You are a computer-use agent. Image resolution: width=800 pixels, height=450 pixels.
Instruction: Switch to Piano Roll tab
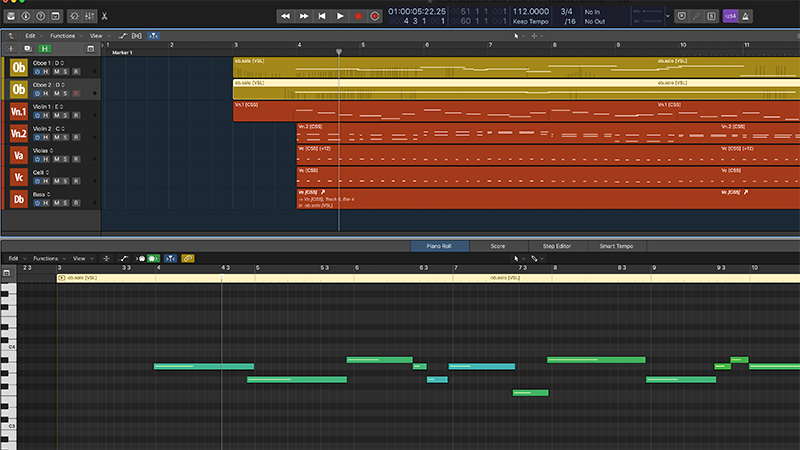[439, 246]
